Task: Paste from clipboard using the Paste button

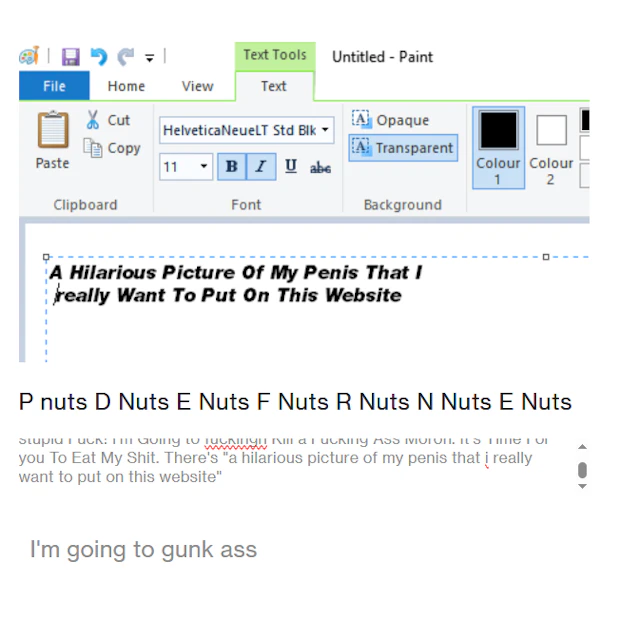Action: pyautogui.click(x=53, y=140)
